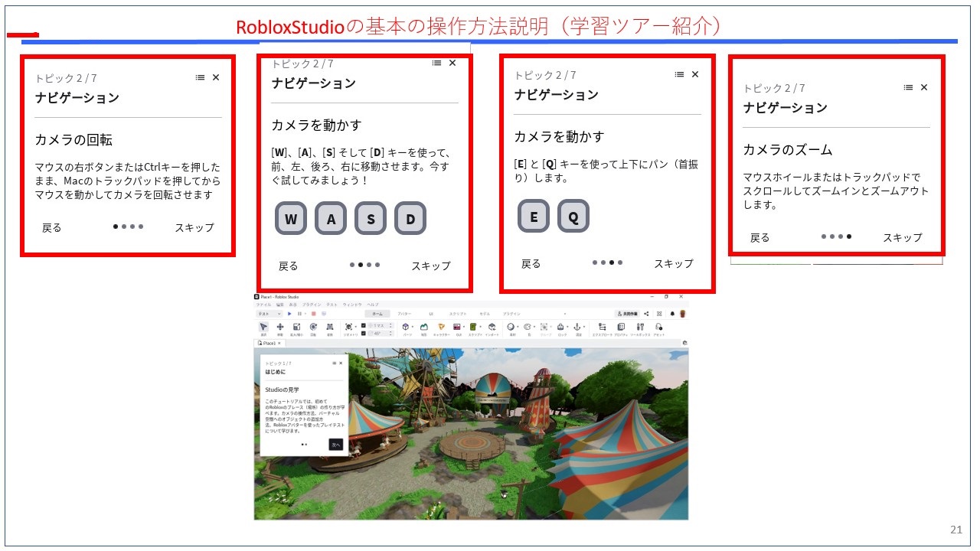
Task: Click the red stop playtest icon
Action: (x=314, y=314)
